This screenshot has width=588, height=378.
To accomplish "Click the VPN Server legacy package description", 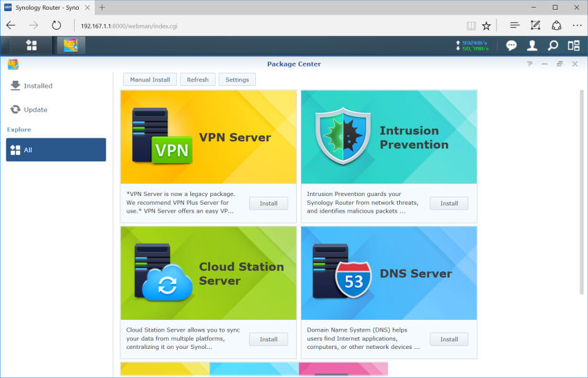I will [181, 202].
